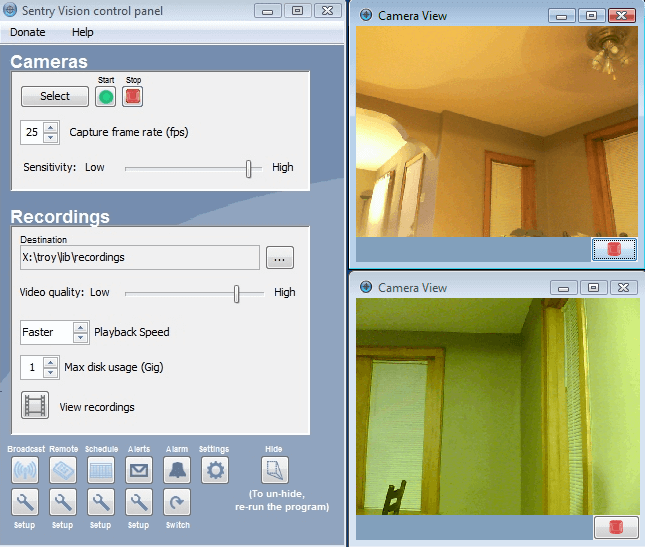Enable the Alerts envelope icon

tap(139, 470)
